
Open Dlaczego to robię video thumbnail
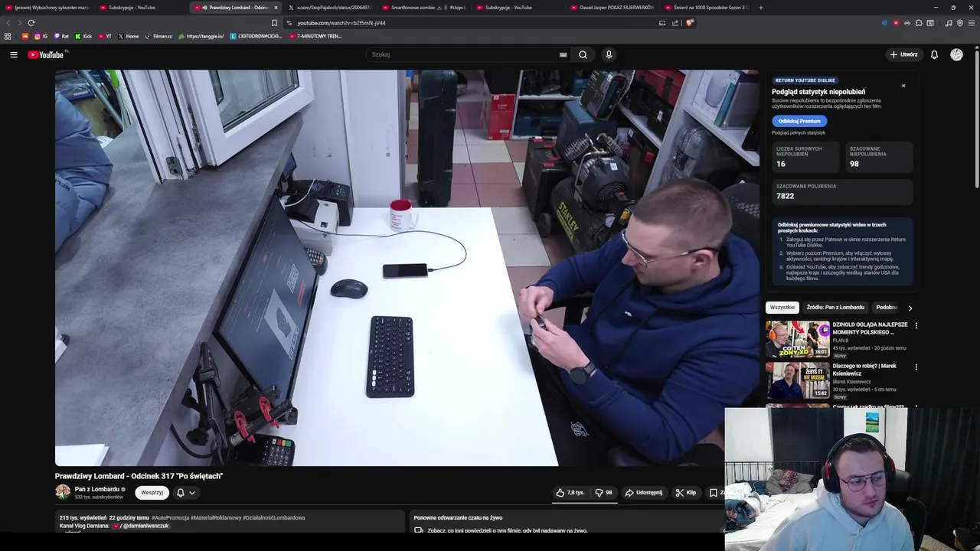point(798,380)
